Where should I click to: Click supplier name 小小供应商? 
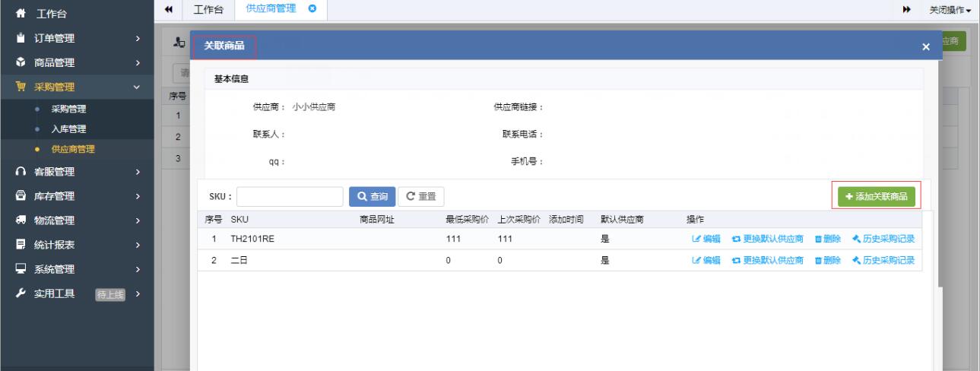click(x=315, y=107)
